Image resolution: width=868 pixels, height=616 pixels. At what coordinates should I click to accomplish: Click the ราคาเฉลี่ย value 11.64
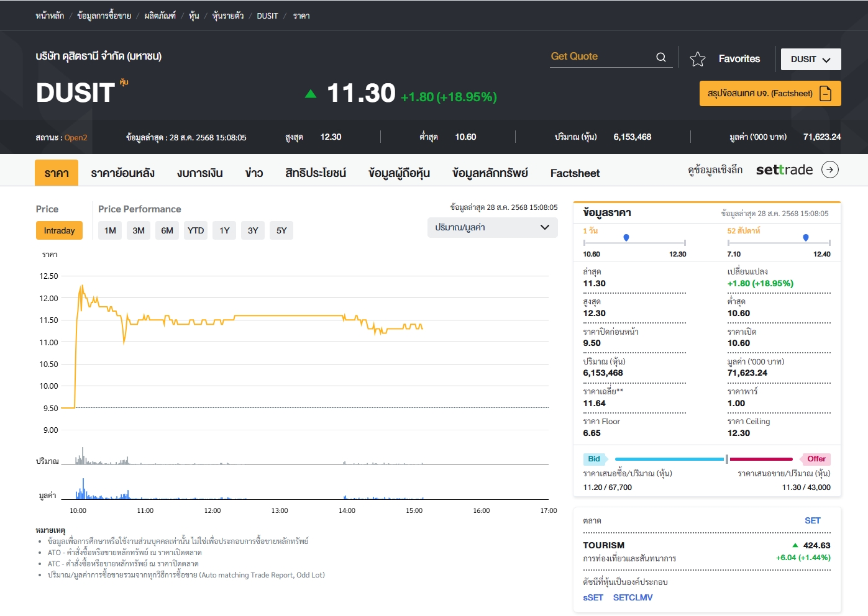(594, 403)
